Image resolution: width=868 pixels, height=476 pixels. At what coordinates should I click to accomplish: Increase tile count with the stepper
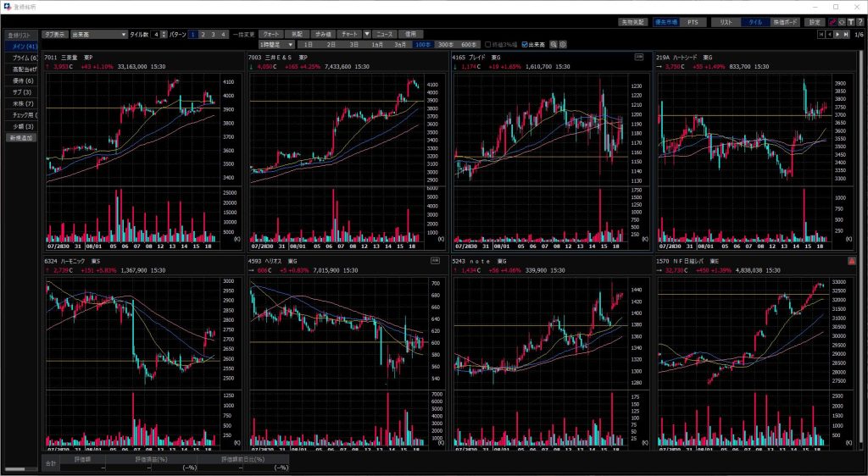tap(164, 32)
